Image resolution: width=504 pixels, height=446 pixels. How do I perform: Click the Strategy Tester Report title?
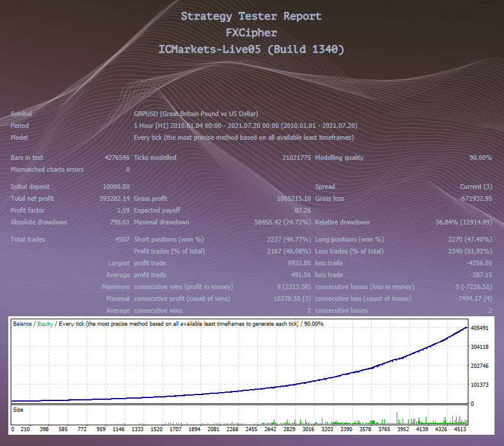251,16
